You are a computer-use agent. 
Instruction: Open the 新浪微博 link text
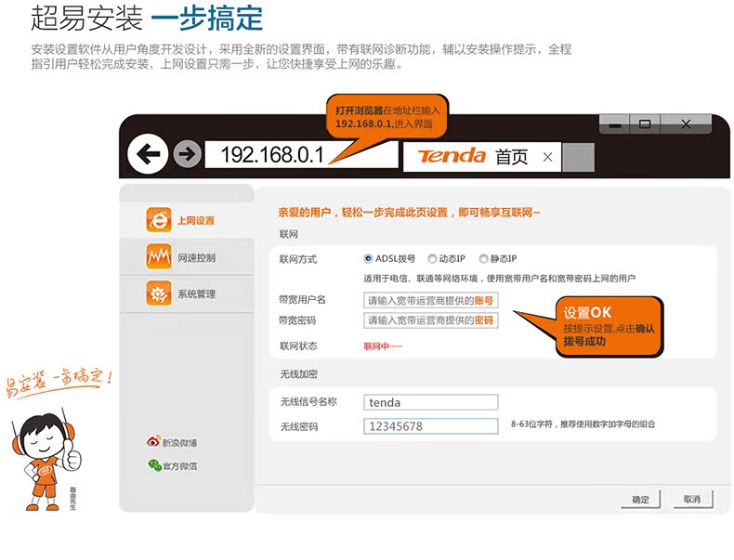[x=179, y=443]
